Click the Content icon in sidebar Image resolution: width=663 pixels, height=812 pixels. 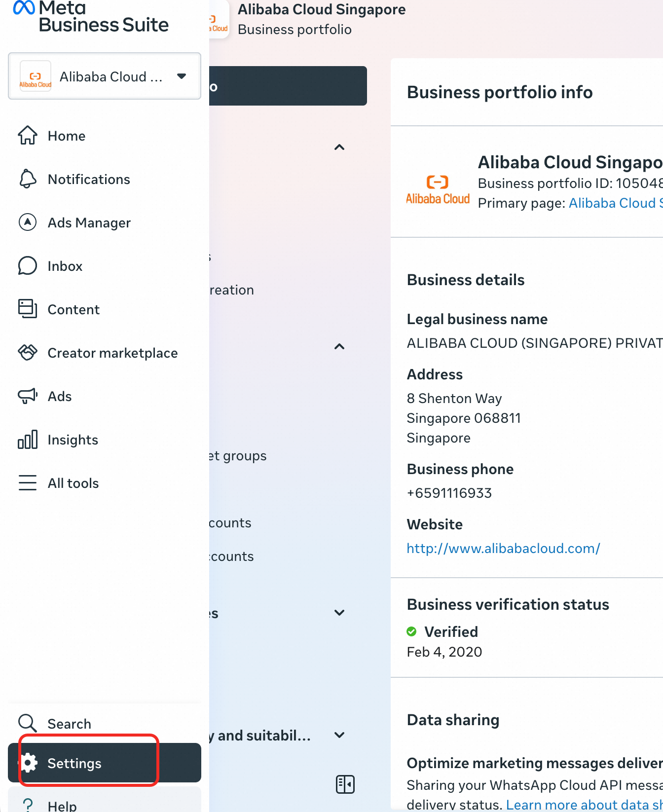(28, 309)
